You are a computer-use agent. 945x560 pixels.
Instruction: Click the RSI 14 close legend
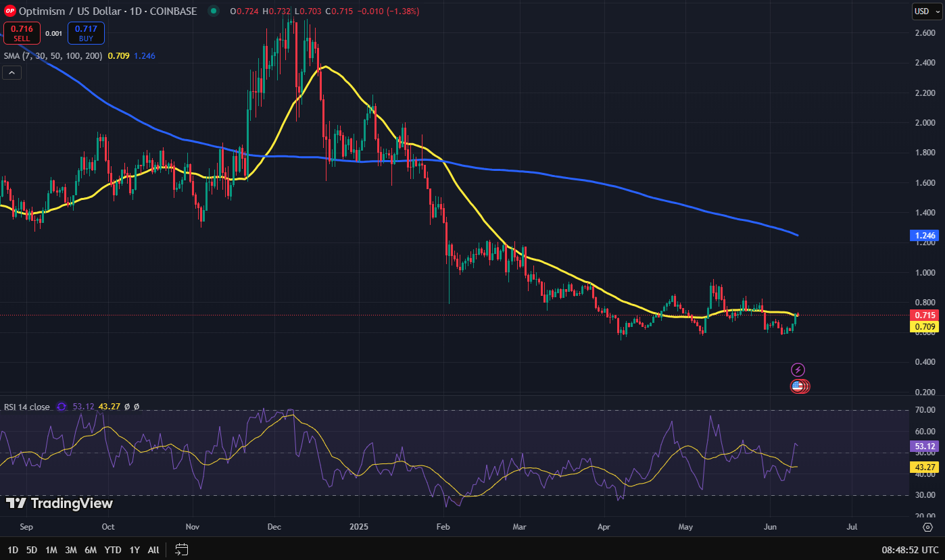[x=27, y=407]
